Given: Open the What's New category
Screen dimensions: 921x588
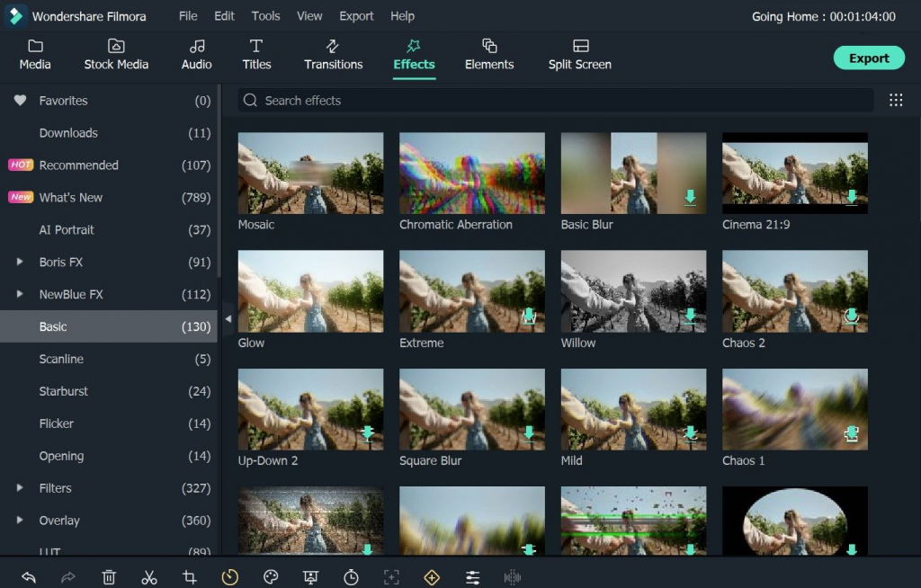Looking at the screenshot, I should point(109,198).
